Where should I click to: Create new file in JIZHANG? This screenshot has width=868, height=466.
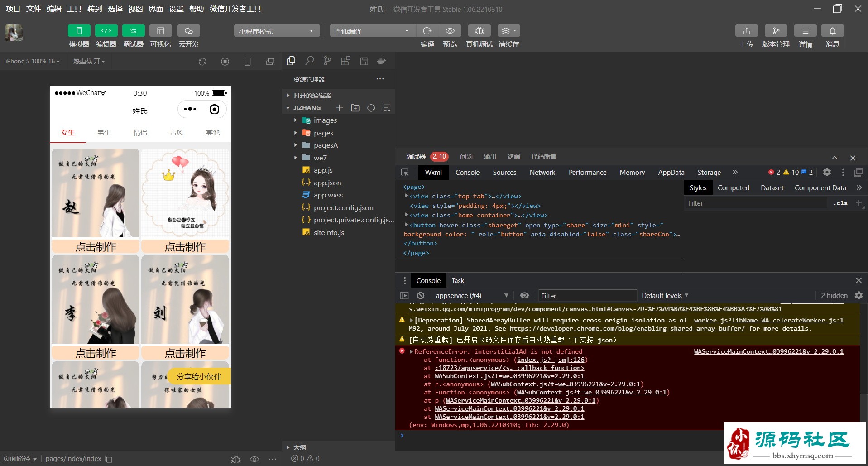(339, 108)
